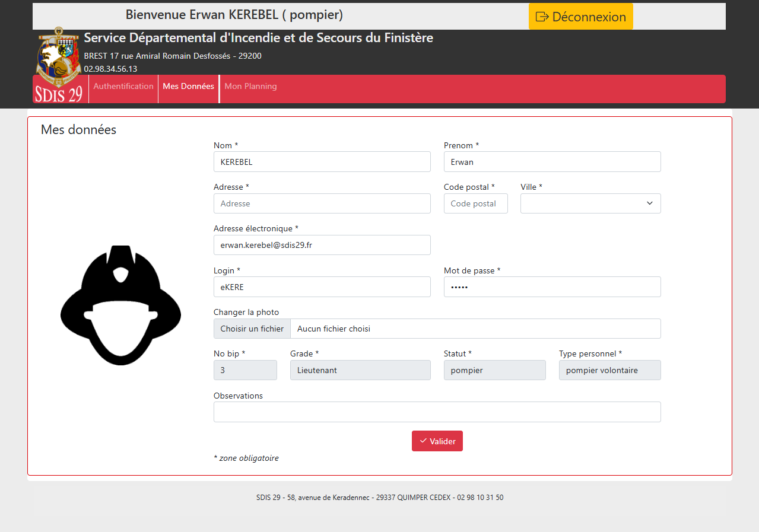The image size is (759, 532).
Task: Click the disabled Grade field showing Lieutenant
Action: 360,370
